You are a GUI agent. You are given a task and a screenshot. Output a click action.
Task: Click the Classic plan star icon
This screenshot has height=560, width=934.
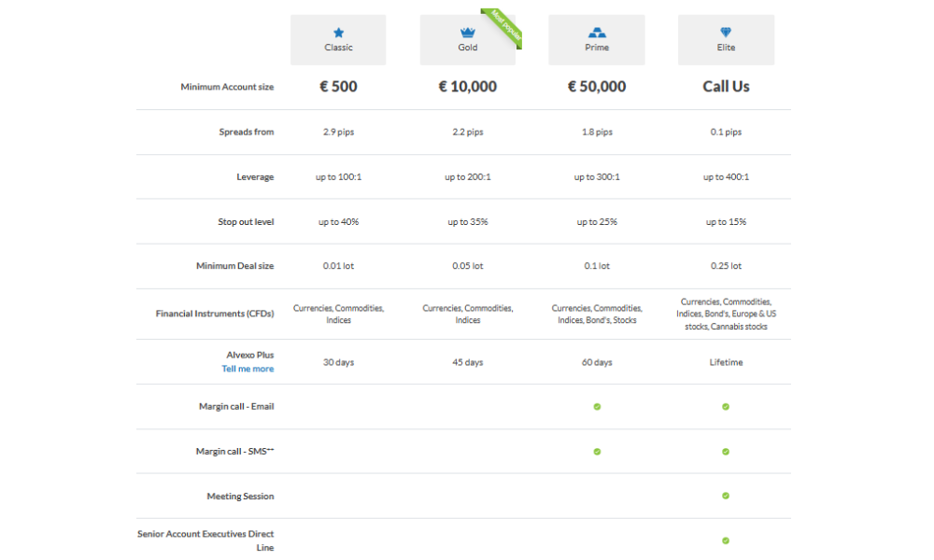(x=338, y=33)
